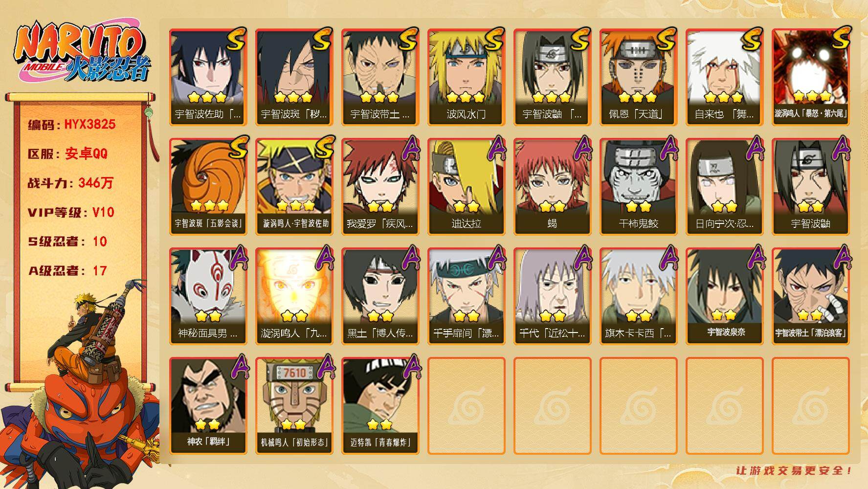Select the 迈特凯「青春爆炸」 card
This screenshot has height=489, width=868.
pyautogui.click(x=380, y=406)
